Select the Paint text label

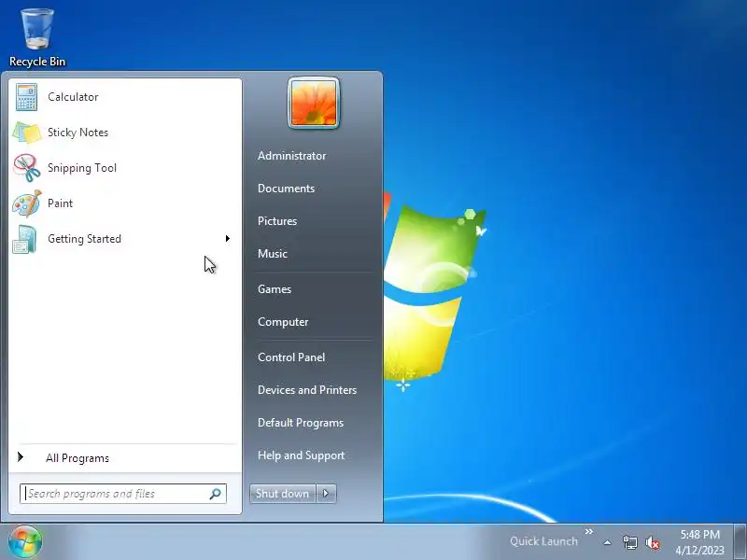(x=60, y=203)
